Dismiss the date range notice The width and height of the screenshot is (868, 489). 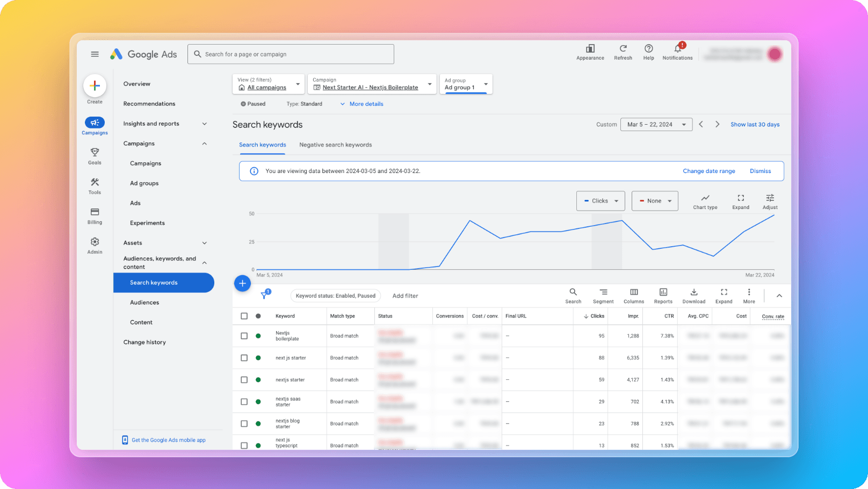click(760, 171)
